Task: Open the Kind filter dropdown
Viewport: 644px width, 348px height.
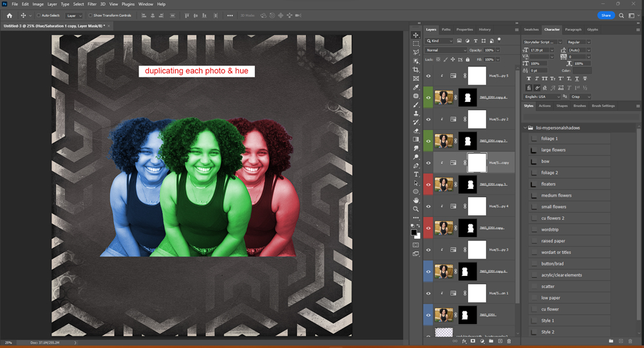Action: 439,41
